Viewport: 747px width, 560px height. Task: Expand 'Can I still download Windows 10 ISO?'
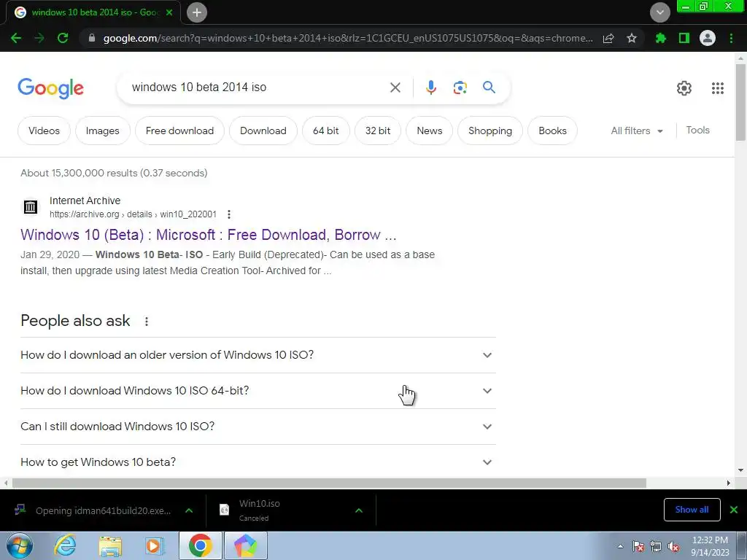pyautogui.click(x=258, y=427)
